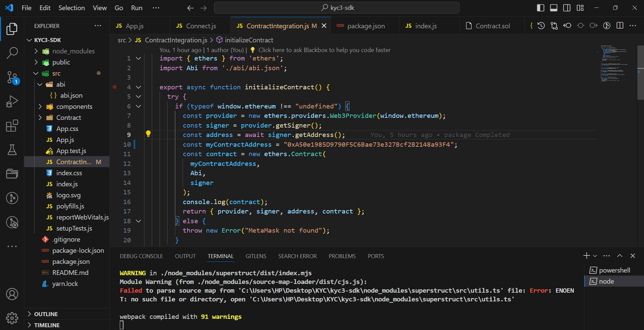
Task: Open the Project Manager folder icon
Action: click(x=12, y=173)
